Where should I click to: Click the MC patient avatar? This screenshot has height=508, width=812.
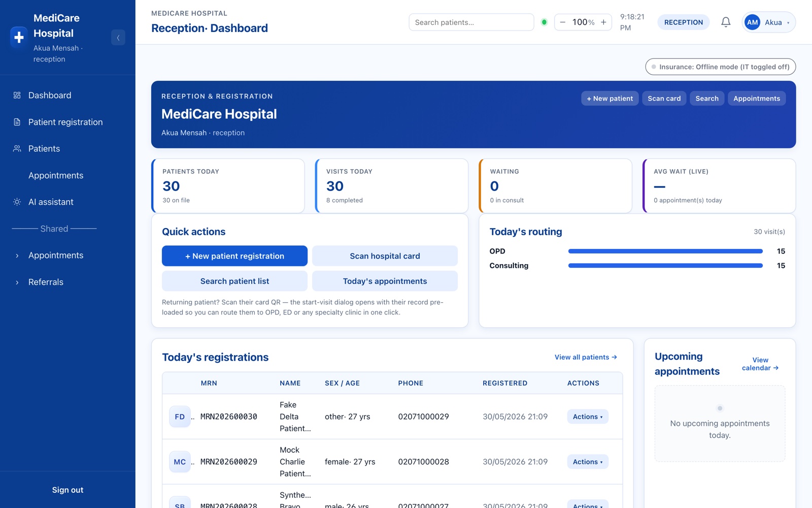click(x=180, y=462)
